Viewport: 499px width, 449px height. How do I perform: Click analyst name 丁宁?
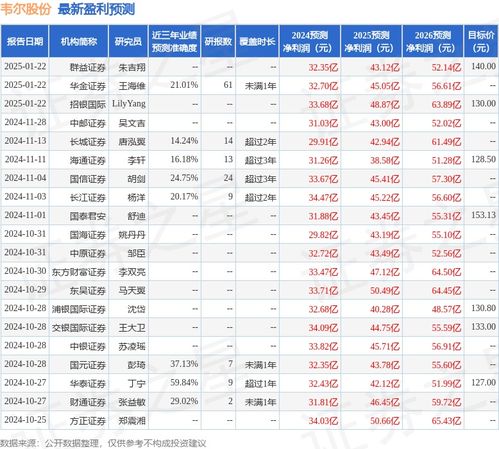137,384
